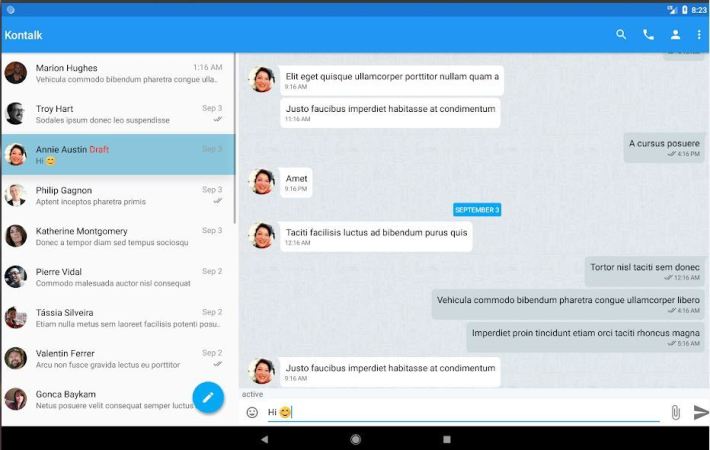Open Philip Gagnon conversation
Viewport: 710px width, 450px height.
tap(118, 195)
